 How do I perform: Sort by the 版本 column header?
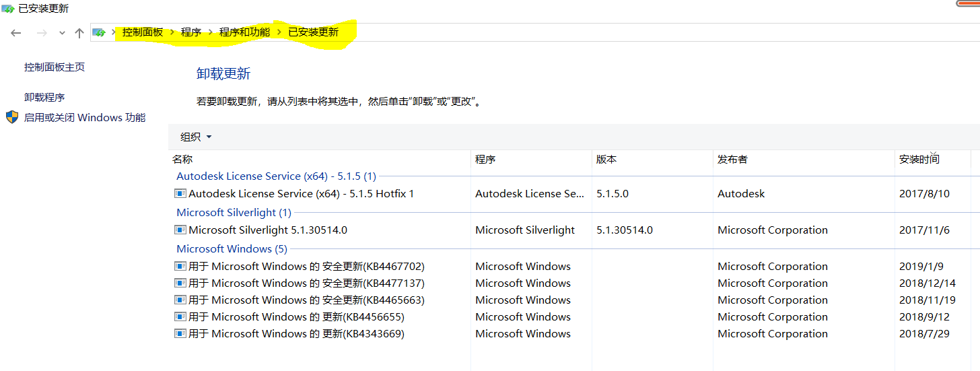pos(652,160)
